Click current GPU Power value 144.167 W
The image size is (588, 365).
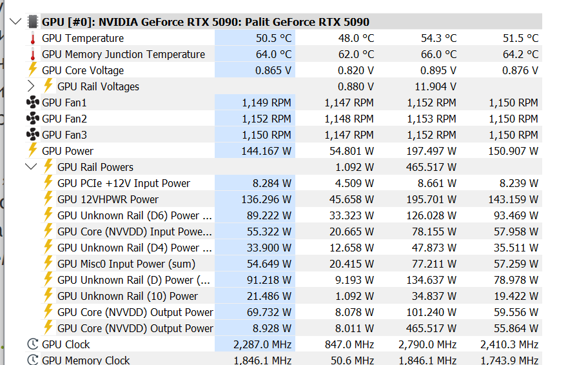click(266, 151)
